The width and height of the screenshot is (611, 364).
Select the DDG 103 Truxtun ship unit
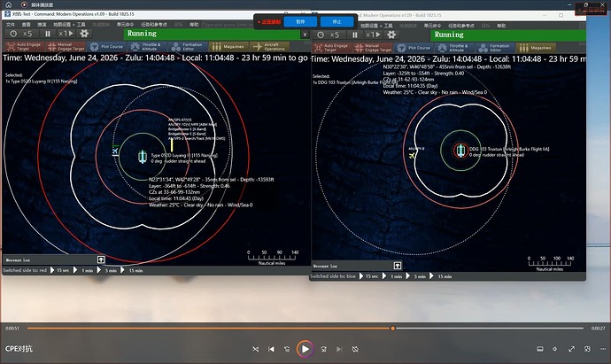[460, 150]
